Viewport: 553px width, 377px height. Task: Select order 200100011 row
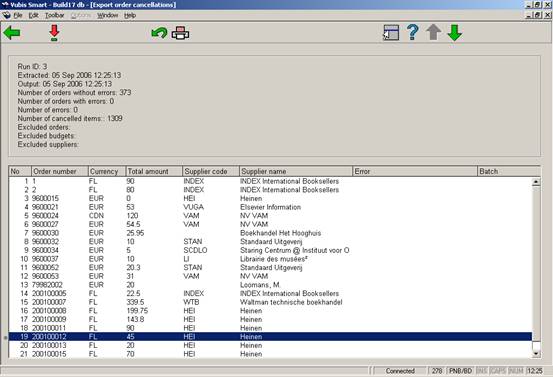(270, 328)
